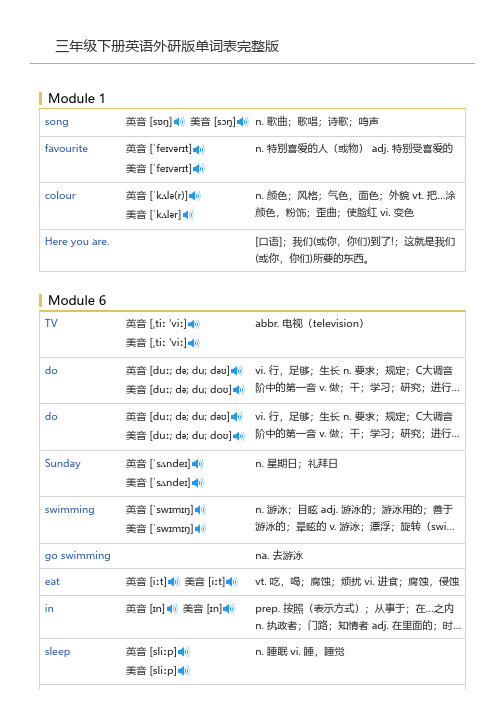Play British pronunciation of Sunday

pos(197,464)
